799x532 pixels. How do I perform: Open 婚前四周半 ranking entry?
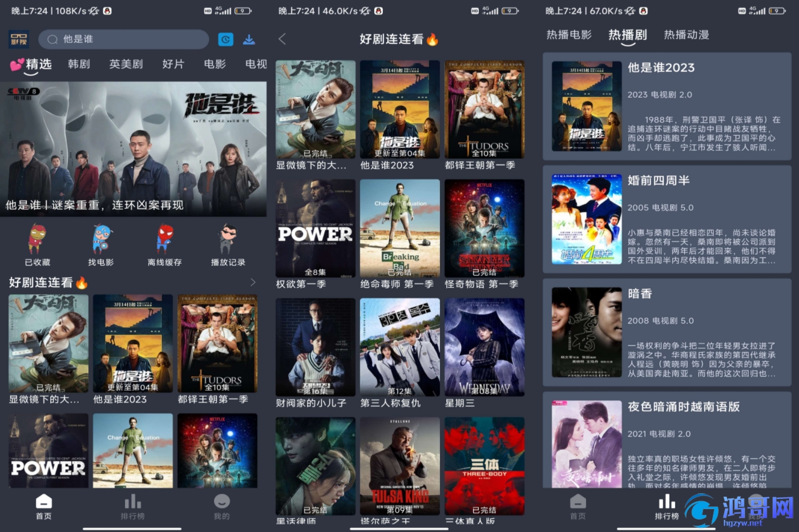(667, 219)
